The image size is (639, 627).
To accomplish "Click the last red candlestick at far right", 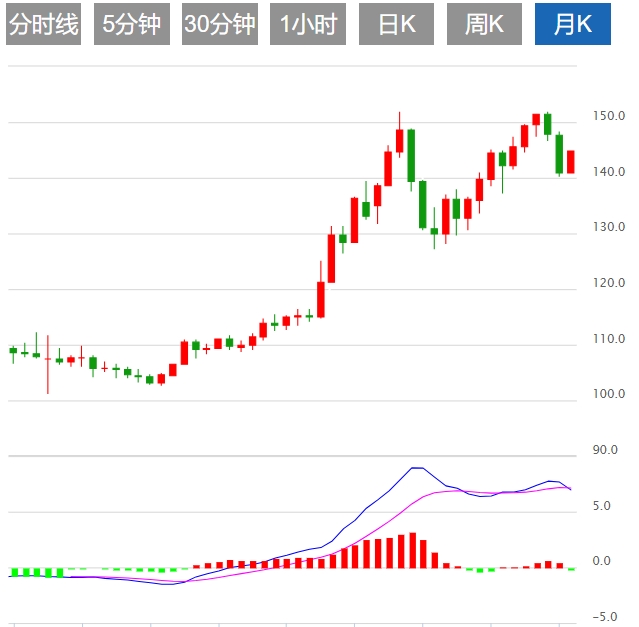I will pos(571,161).
